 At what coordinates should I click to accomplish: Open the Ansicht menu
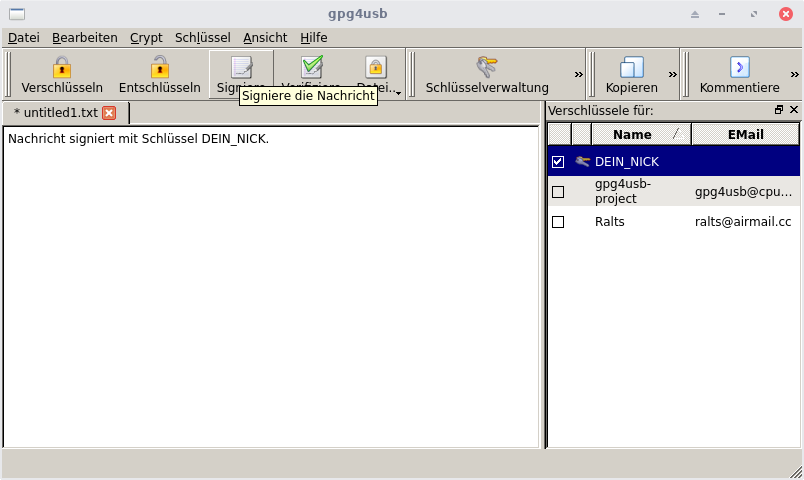coord(265,38)
